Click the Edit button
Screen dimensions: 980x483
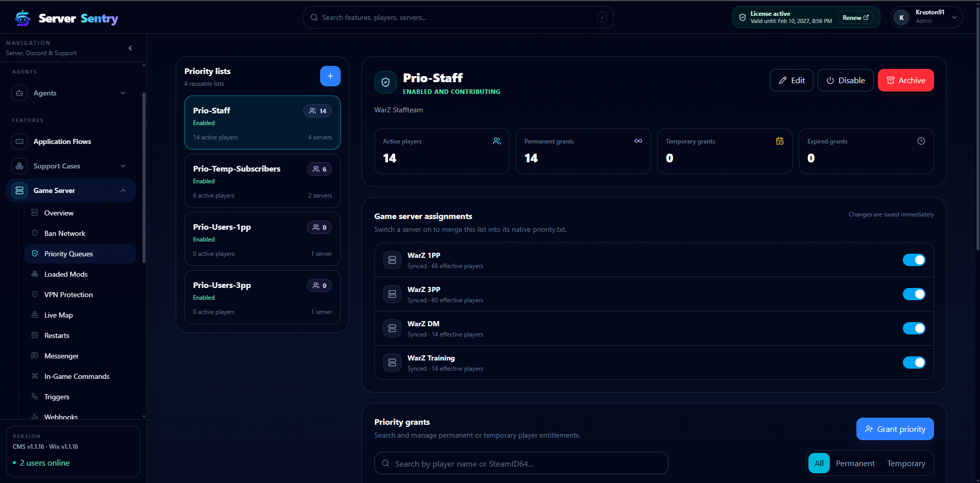point(792,80)
